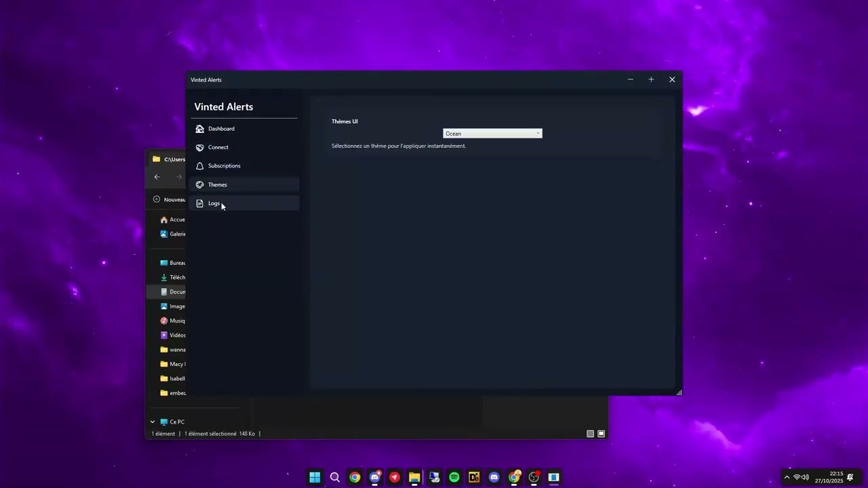The height and width of the screenshot is (488, 868).
Task: Open the Thèmes UI dropdown showing Ocean
Action: [x=492, y=134]
